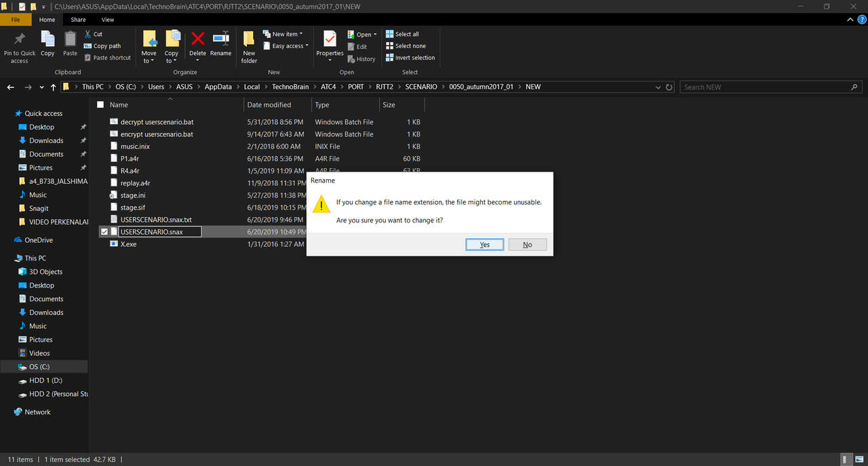Open the New item dropdown

282,34
